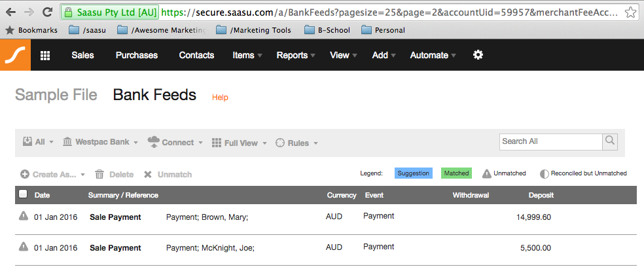Image resolution: width=644 pixels, height=267 pixels.
Task: Click the blue Suggestion legend swatch
Action: [414, 173]
